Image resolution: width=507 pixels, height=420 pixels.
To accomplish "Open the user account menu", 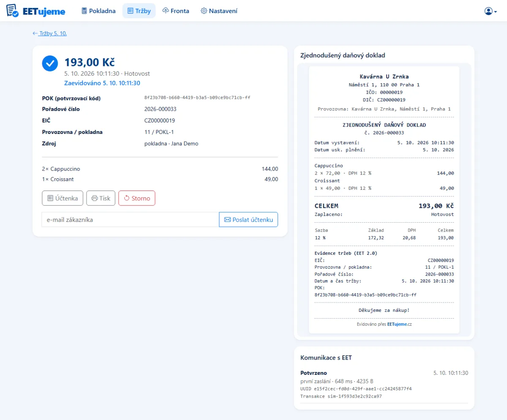I will pos(491,11).
